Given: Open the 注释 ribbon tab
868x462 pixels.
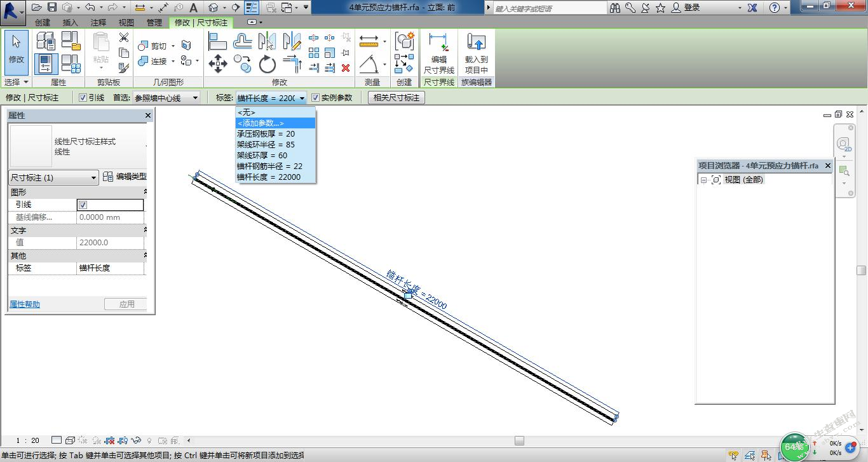Looking at the screenshot, I should pyautogui.click(x=98, y=22).
